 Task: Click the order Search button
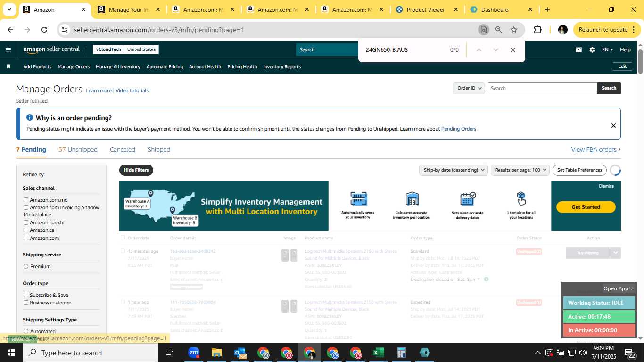[609, 88]
